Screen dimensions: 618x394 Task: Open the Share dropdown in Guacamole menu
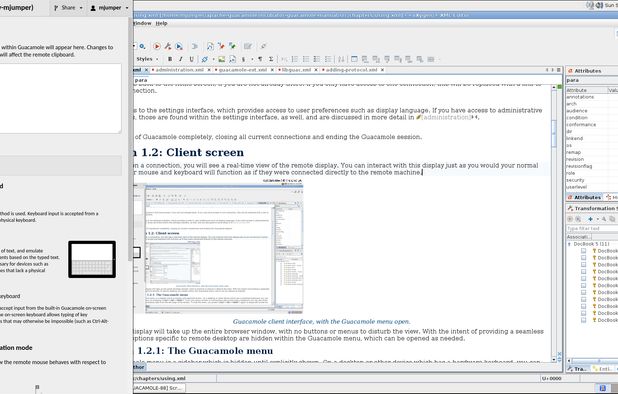pyautogui.click(x=68, y=7)
